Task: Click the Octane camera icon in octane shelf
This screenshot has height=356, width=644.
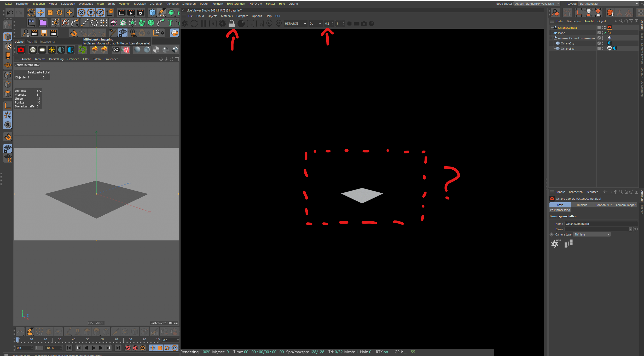Action: [21, 50]
